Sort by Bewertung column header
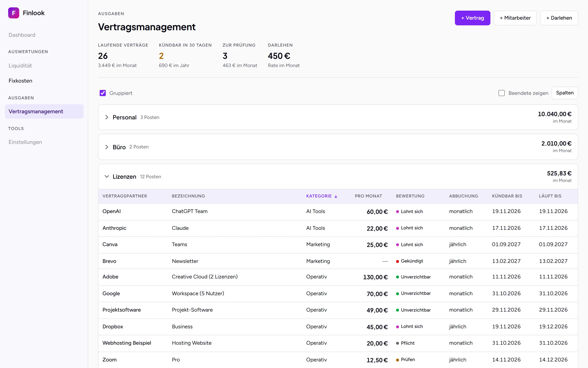The image size is (588, 368). [410, 196]
